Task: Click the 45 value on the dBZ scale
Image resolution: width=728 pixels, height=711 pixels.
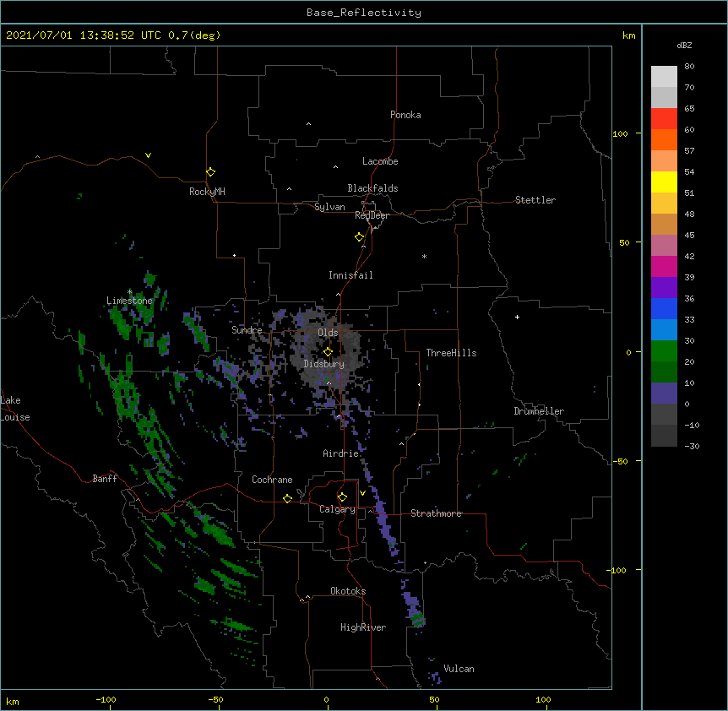Action: point(689,236)
